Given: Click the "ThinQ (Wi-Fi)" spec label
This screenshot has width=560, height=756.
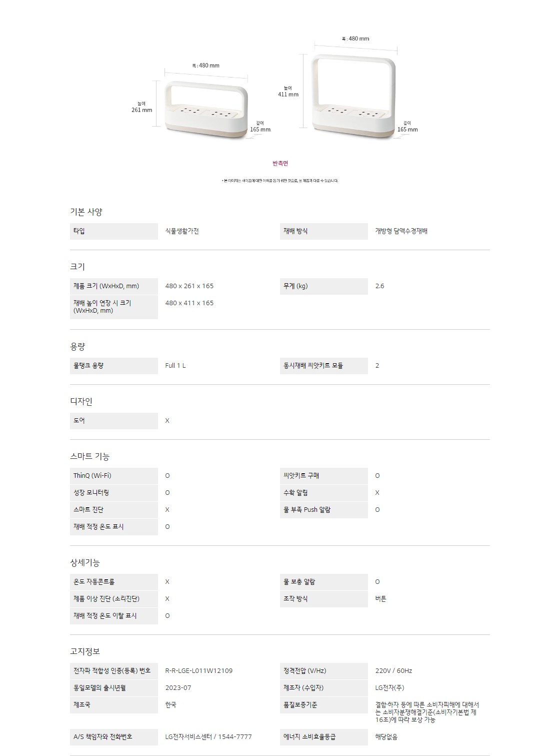Looking at the screenshot, I should (x=92, y=476).
